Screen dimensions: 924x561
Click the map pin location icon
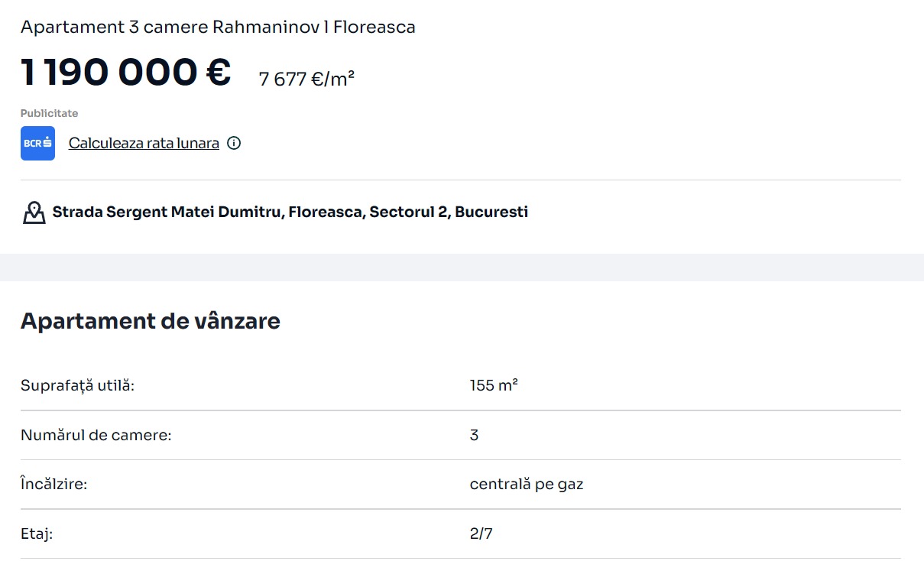click(34, 212)
